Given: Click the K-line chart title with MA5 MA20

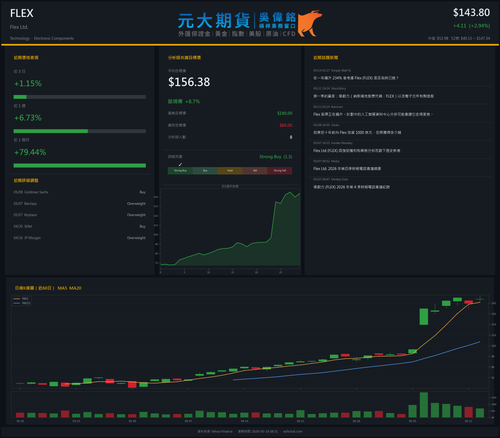Looking at the screenshot, I should pos(48,288).
